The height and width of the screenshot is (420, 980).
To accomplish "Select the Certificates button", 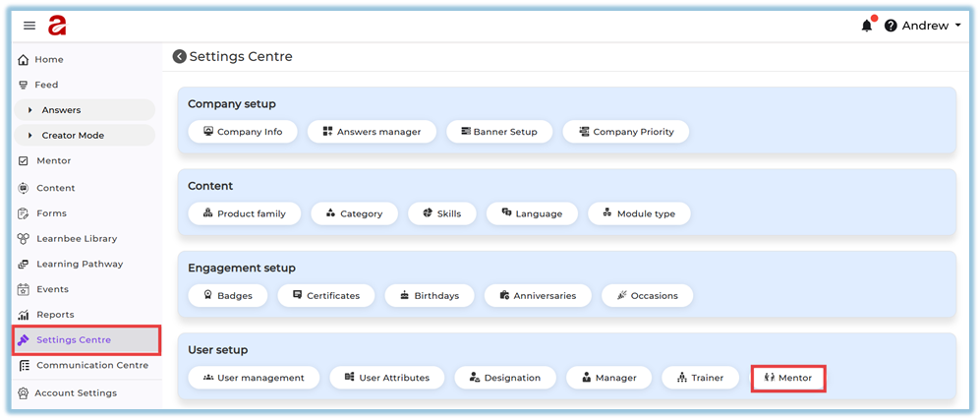I will pos(324,295).
